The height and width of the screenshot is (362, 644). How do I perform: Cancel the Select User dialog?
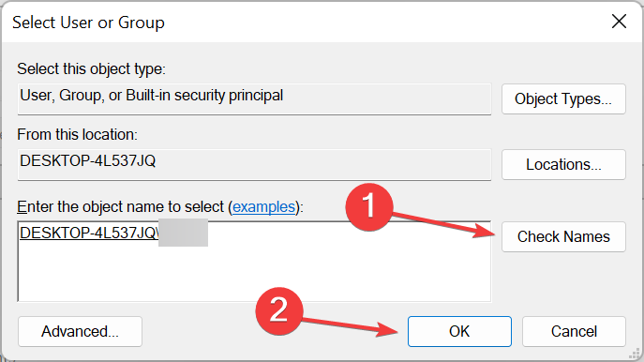click(574, 331)
